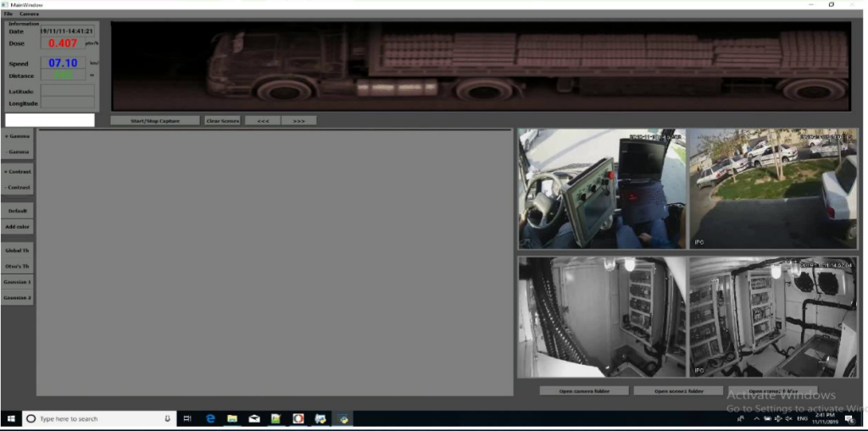This screenshot has height=431, width=868.
Task: Click the Cortana microphone icon
Action: 167,418
